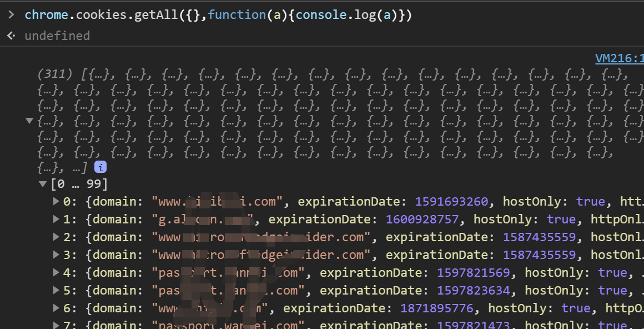The height and width of the screenshot is (329, 644).
Task: Expand array entry 7
Action: (56, 325)
